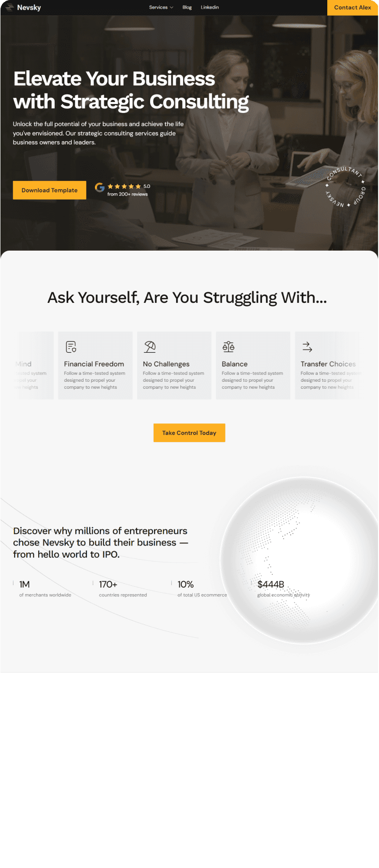Click the Transfer Choices arrow icon
Screen dimensions: 379x868
(x=307, y=347)
